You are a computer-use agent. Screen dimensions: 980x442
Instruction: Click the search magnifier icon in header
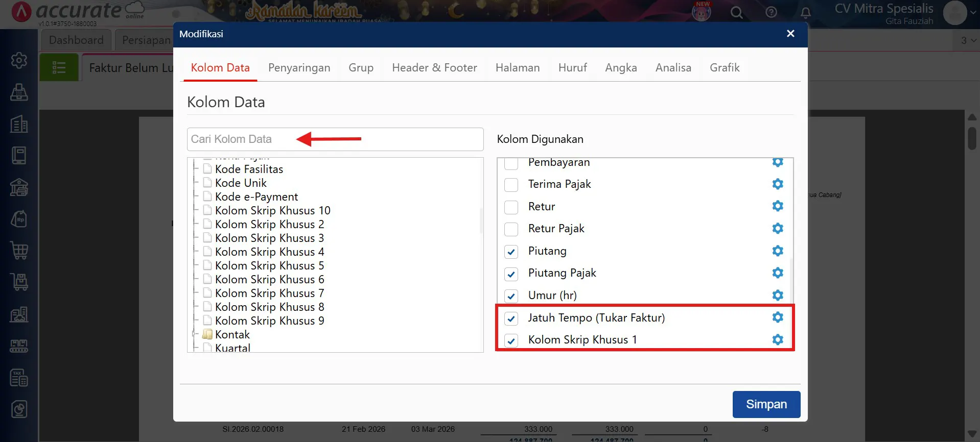pyautogui.click(x=736, y=12)
